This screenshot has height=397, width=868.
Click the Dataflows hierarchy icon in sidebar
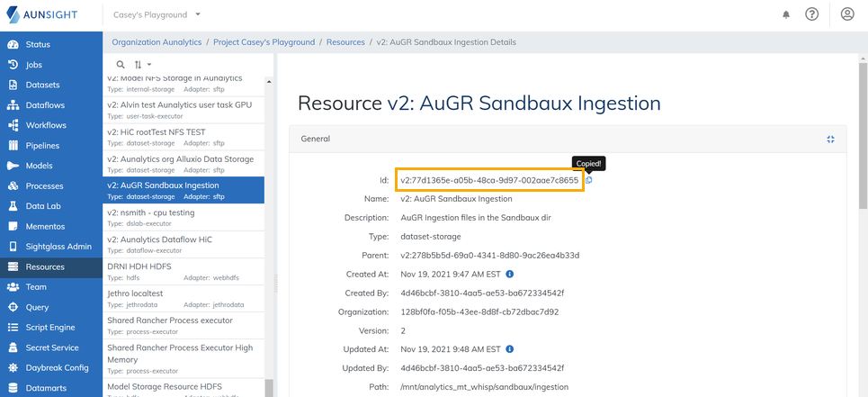point(13,105)
